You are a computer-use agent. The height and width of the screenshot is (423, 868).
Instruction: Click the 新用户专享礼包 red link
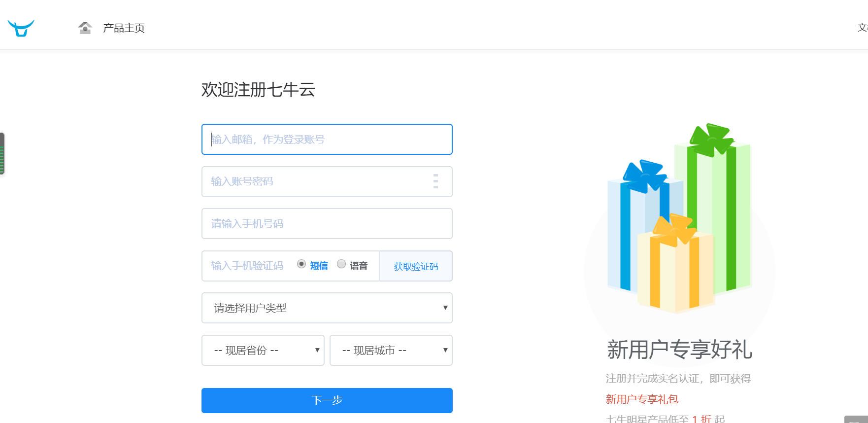[x=642, y=399]
